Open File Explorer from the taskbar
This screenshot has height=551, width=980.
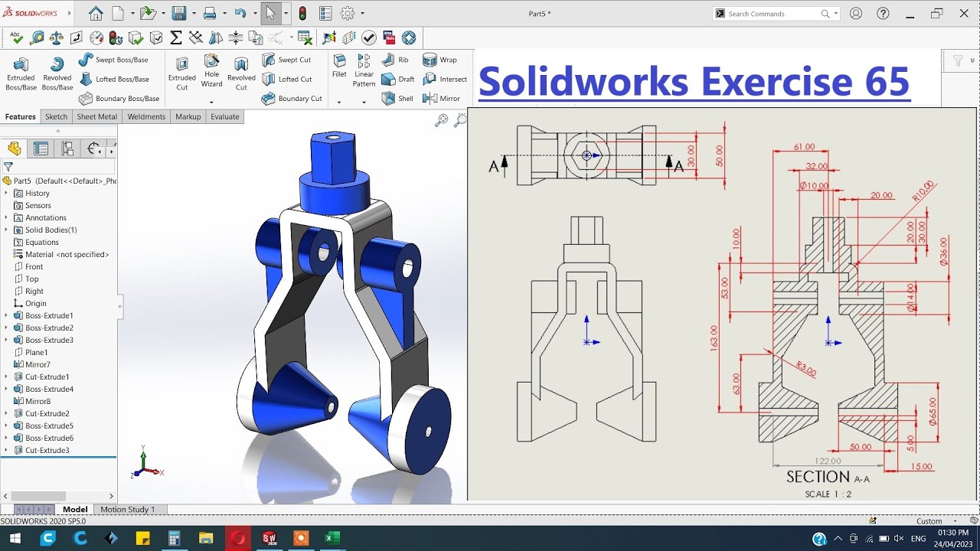pyautogui.click(x=206, y=538)
